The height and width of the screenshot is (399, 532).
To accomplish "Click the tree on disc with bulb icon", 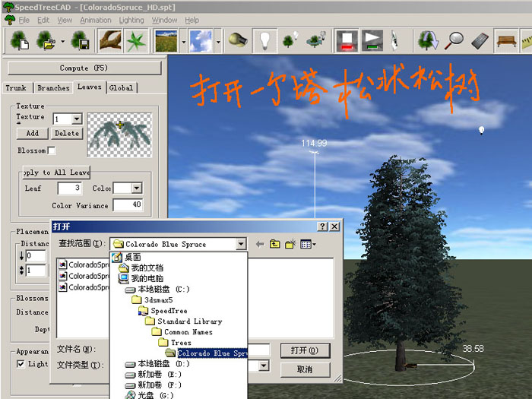I will pyautogui.click(x=316, y=40).
